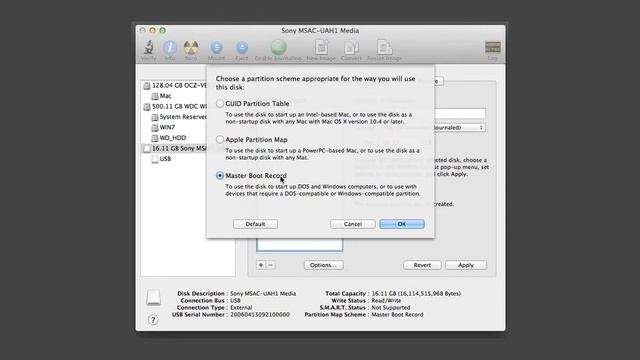The height and width of the screenshot is (360, 640).
Task: Click the Revert button
Action: tap(422, 265)
